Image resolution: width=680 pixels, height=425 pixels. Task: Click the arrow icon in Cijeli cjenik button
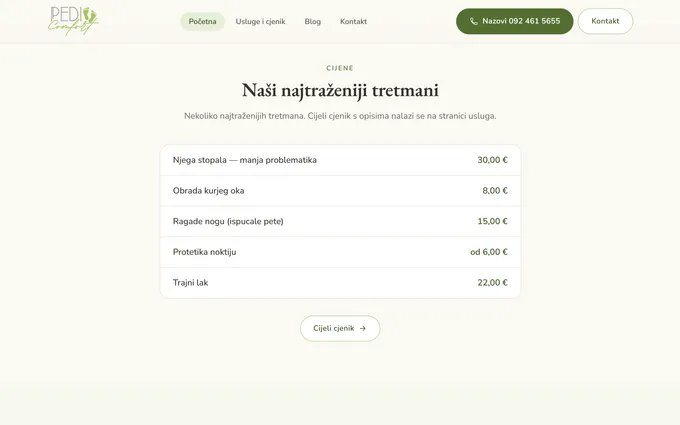[x=363, y=328]
